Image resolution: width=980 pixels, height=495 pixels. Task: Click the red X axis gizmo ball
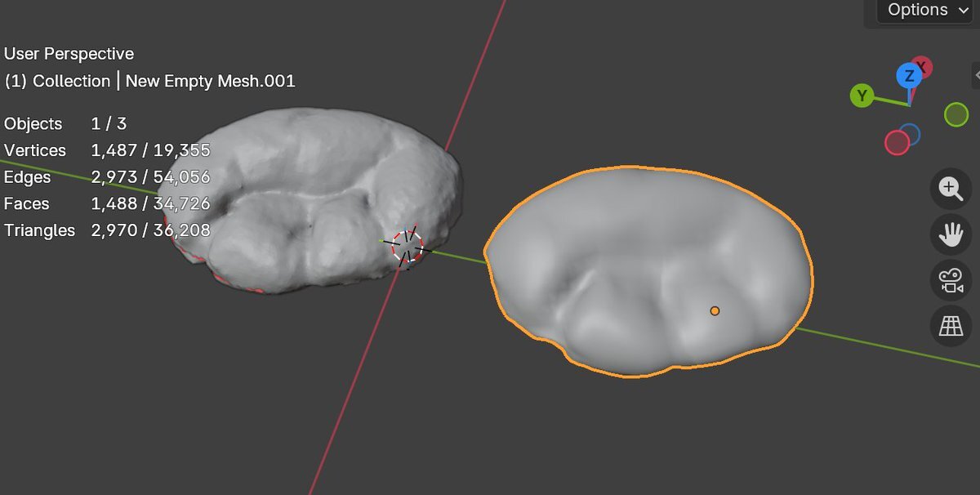[923, 65]
